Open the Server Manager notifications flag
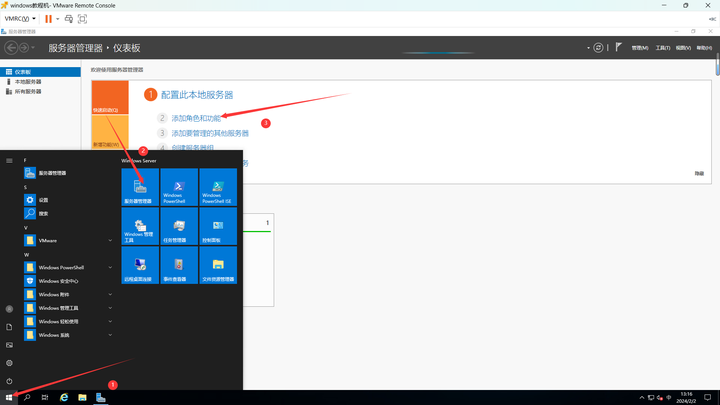The height and width of the screenshot is (405, 720). tap(619, 47)
